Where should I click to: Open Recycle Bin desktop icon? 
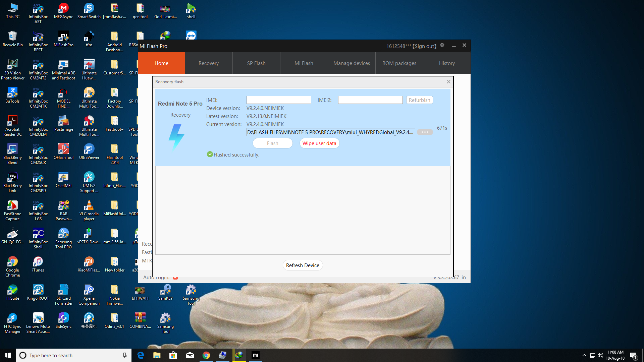pos(13,39)
